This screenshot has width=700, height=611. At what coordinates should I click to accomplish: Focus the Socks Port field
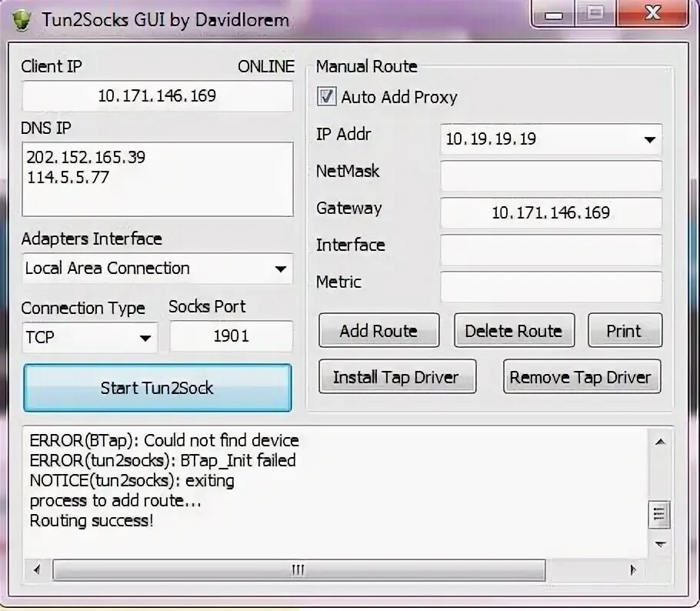point(232,336)
